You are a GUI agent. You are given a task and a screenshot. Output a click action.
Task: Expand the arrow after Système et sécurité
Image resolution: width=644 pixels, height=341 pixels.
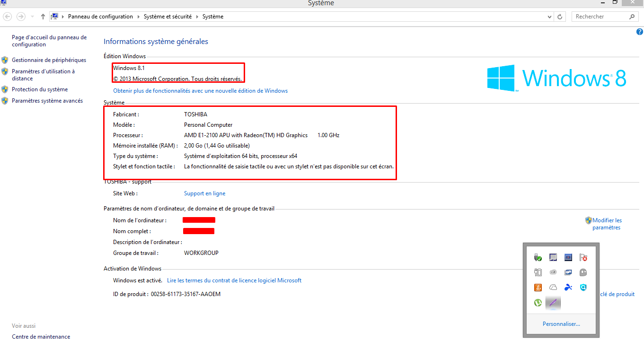tap(197, 17)
